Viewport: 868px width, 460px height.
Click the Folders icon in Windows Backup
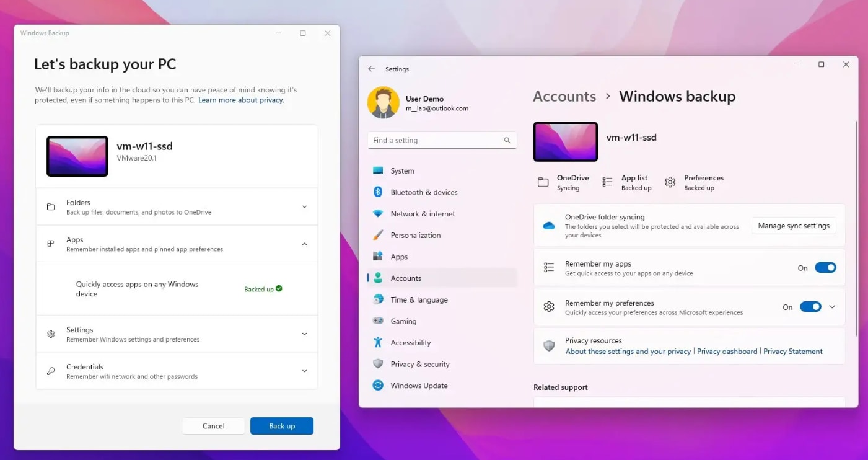tap(51, 207)
